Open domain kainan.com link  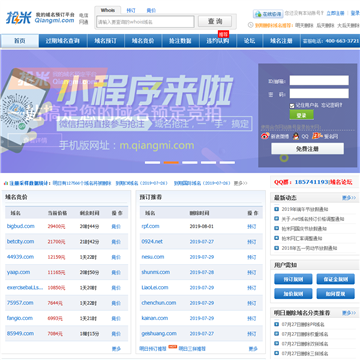[155, 318]
